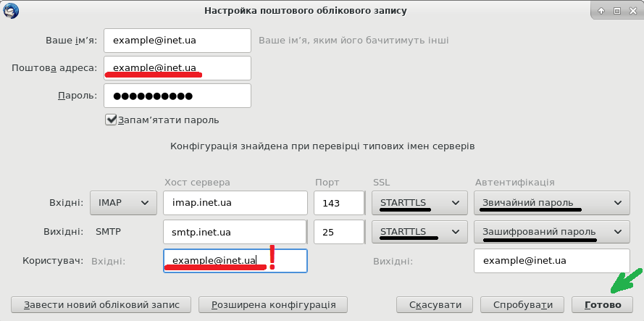
Task: Cancel setup with "Скасувати" button
Action: pos(435,305)
